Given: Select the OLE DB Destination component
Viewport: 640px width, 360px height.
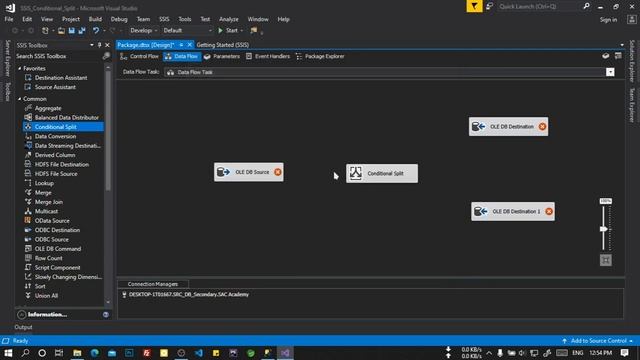Looking at the screenshot, I should (508, 127).
